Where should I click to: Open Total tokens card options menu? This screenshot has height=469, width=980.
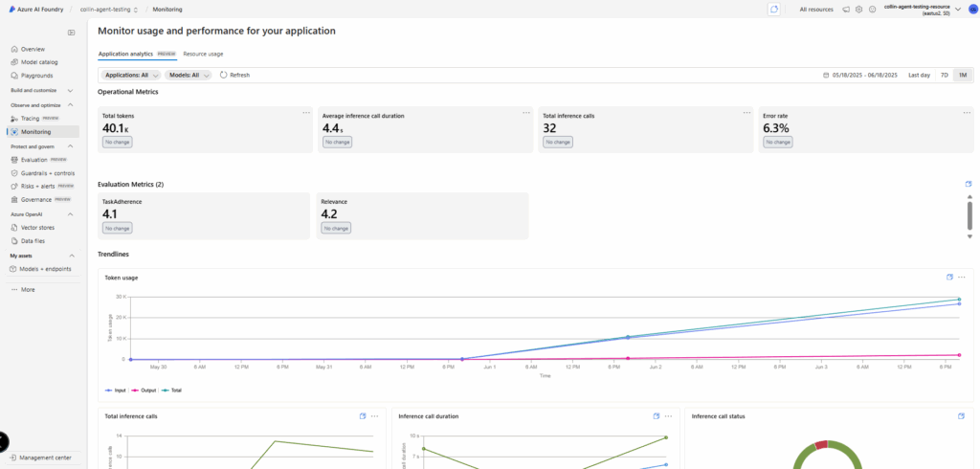[306, 113]
